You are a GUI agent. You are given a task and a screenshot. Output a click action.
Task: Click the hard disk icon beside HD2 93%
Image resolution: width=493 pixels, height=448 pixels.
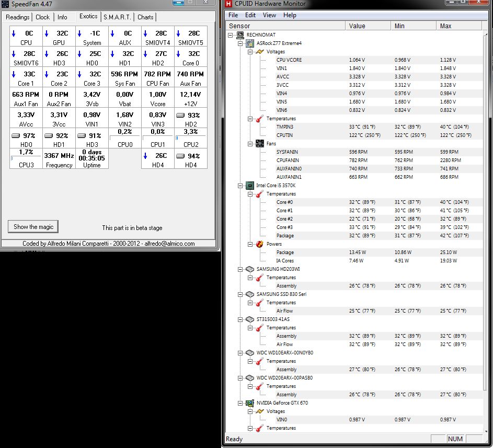click(x=180, y=116)
